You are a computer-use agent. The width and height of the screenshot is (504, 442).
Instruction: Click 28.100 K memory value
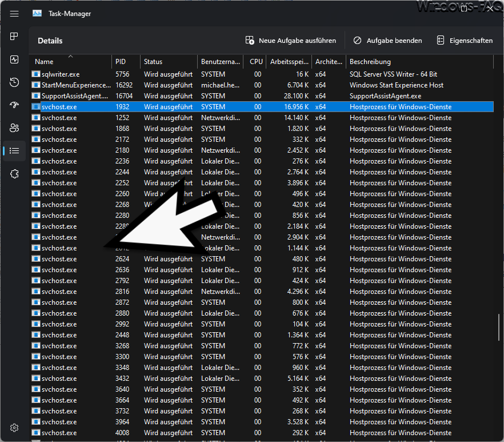296,96
